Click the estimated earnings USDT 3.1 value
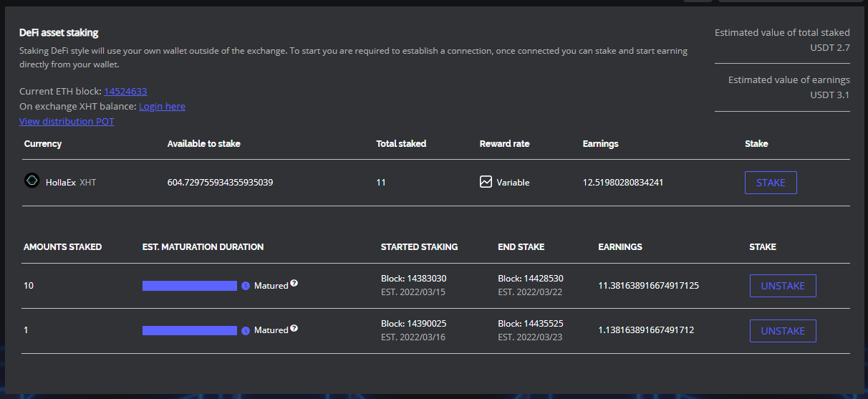 point(829,95)
